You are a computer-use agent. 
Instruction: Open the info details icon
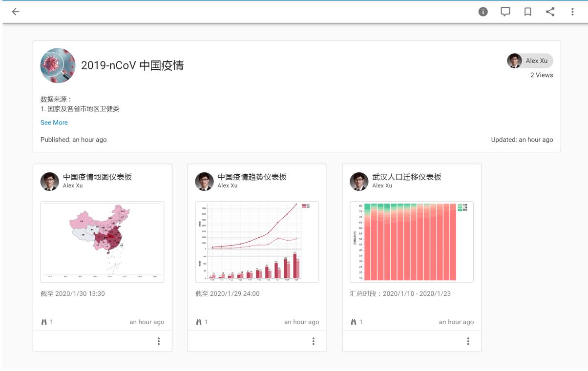[483, 12]
